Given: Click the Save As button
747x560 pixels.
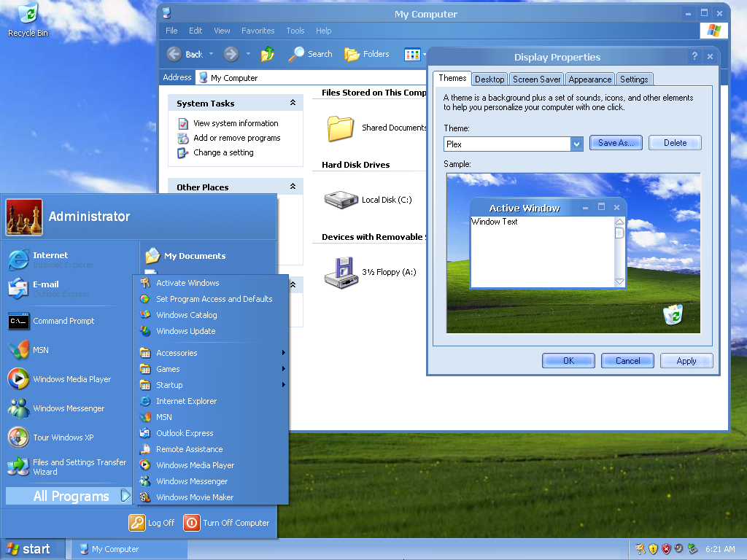Looking at the screenshot, I should click(615, 142).
